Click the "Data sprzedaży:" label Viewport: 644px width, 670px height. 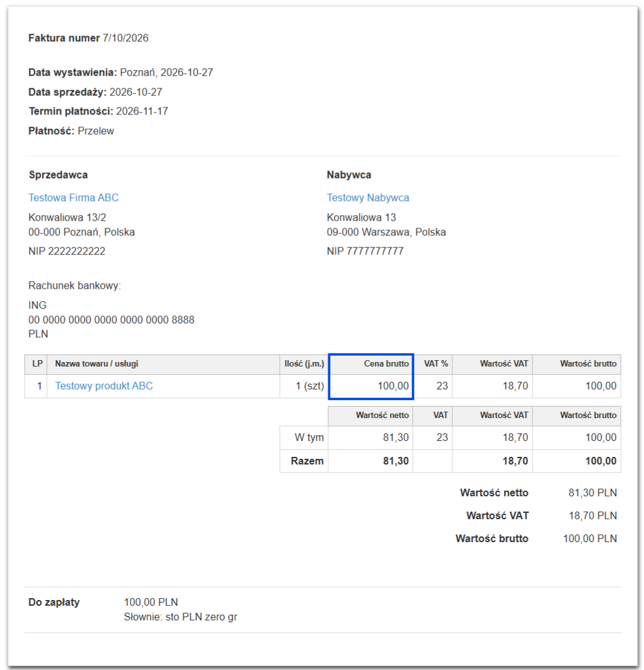(67, 92)
